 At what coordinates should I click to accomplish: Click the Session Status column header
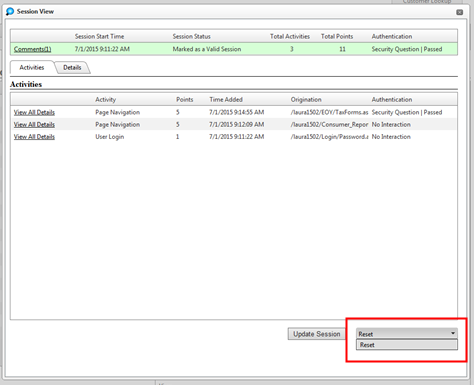pyautogui.click(x=191, y=36)
